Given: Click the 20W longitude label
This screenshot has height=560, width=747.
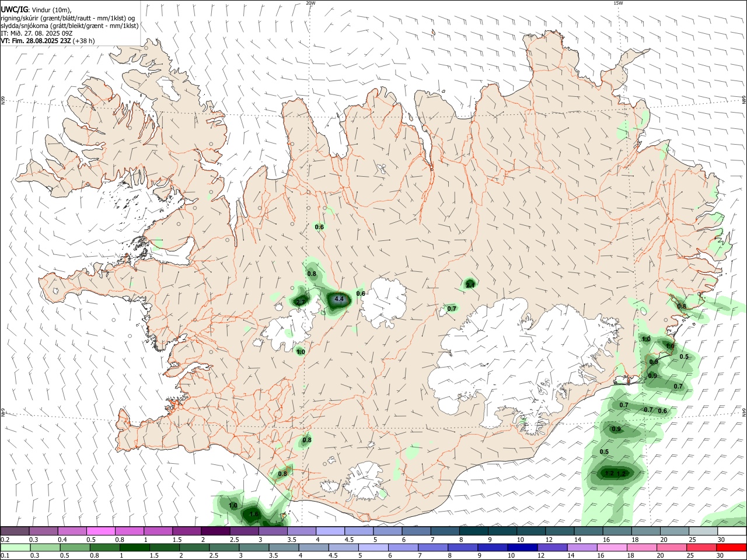Looking at the screenshot, I should pyautogui.click(x=310, y=3).
